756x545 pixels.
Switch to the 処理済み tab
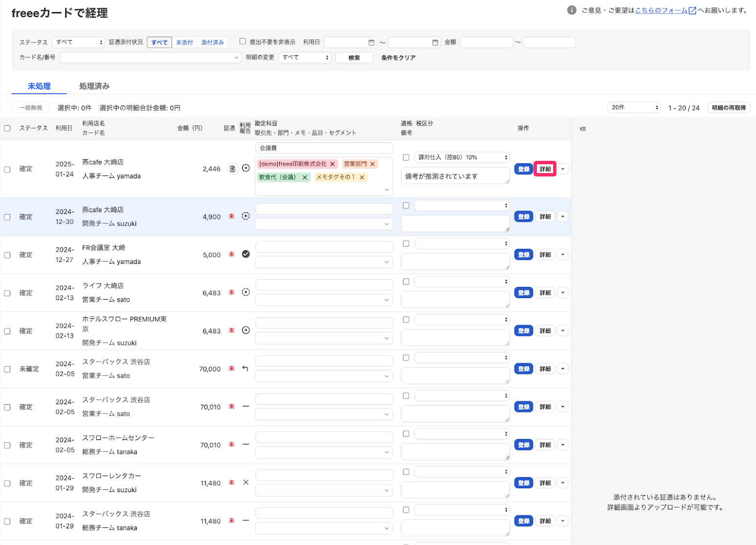pyautogui.click(x=94, y=86)
